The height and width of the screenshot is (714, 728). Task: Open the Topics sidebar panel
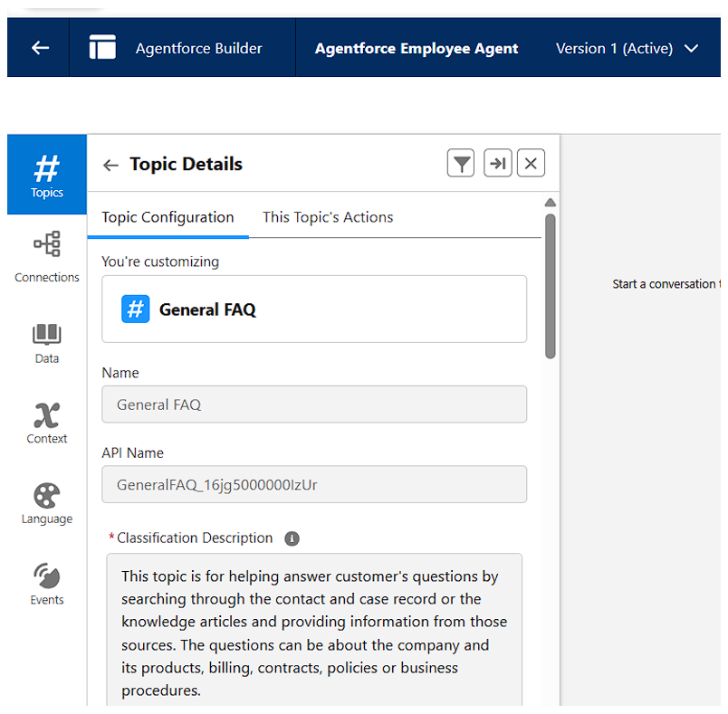(47, 175)
